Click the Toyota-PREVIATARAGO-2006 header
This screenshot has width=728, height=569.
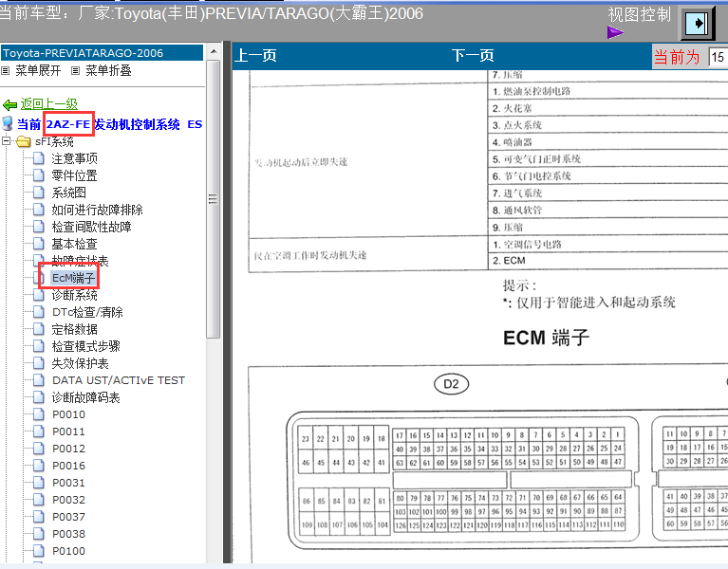click(102, 53)
